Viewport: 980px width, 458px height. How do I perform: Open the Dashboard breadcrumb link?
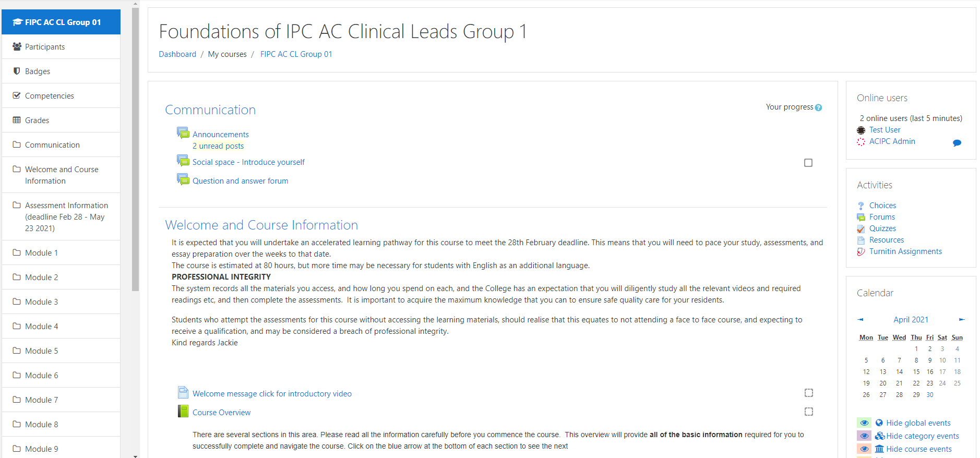[177, 54]
